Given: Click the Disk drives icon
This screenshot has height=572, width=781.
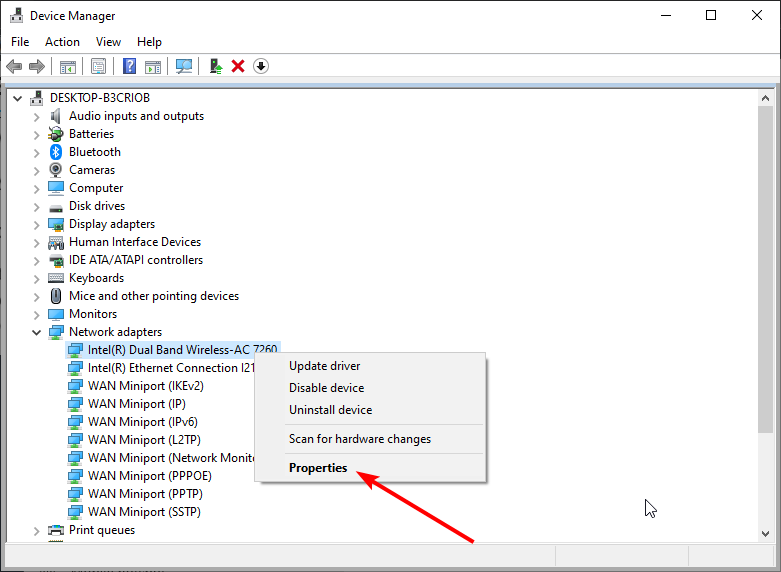Looking at the screenshot, I should (x=56, y=207).
